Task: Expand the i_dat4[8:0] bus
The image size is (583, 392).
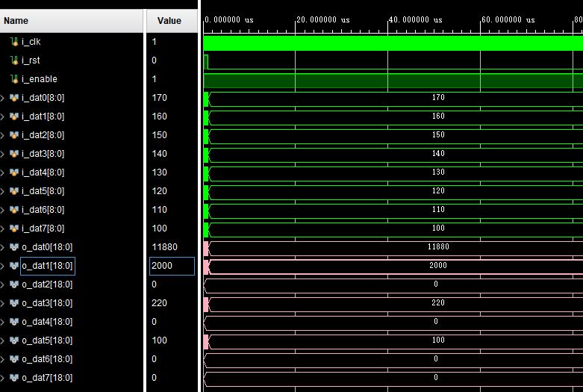Action: pos(2,172)
